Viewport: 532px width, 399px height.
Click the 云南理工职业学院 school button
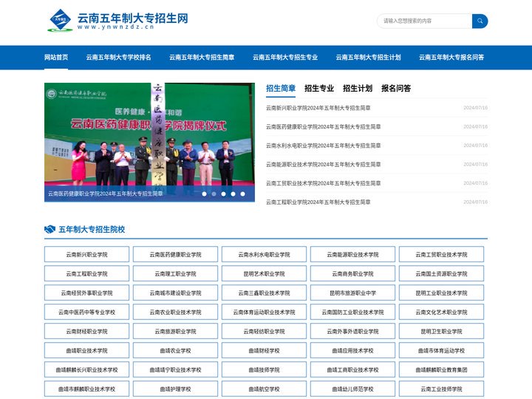(175, 273)
